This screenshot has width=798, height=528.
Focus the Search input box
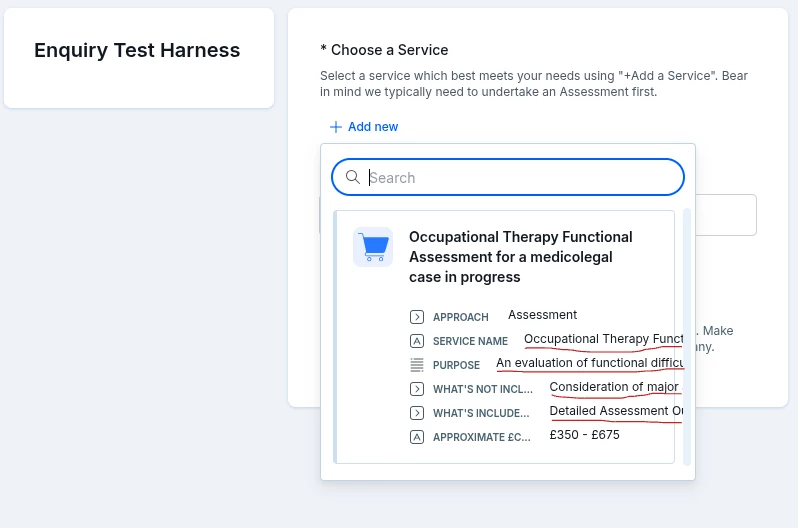(508, 177)
